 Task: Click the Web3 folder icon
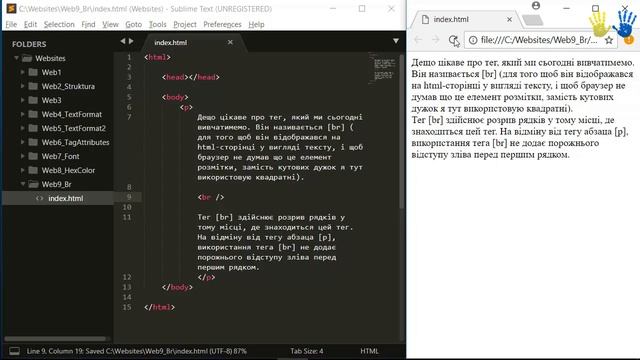pos(33,100)
